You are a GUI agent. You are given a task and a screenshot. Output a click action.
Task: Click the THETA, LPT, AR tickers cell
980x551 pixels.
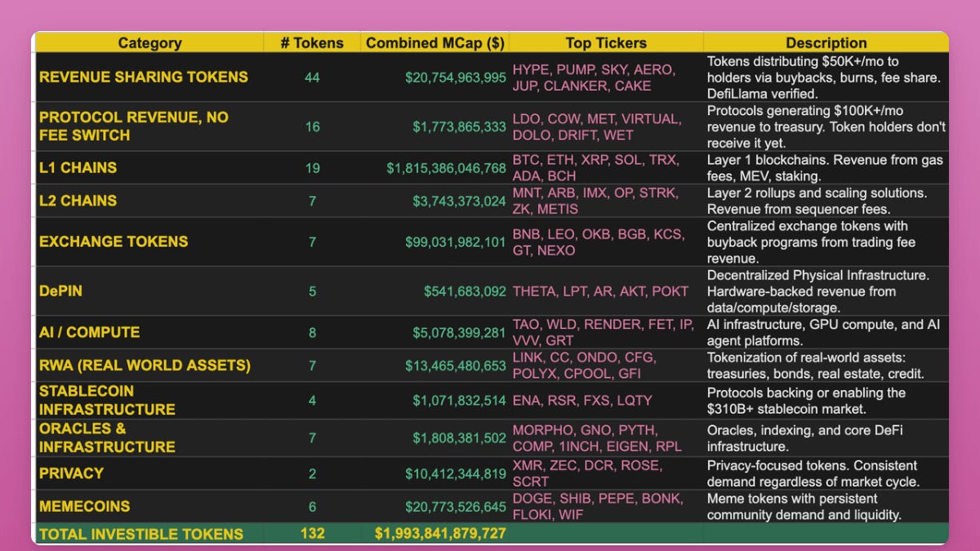(606, 291)
